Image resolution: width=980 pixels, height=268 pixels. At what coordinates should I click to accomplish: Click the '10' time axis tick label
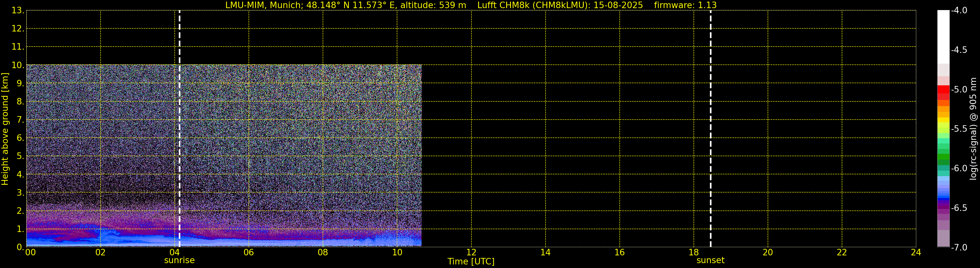pos(397,252)
